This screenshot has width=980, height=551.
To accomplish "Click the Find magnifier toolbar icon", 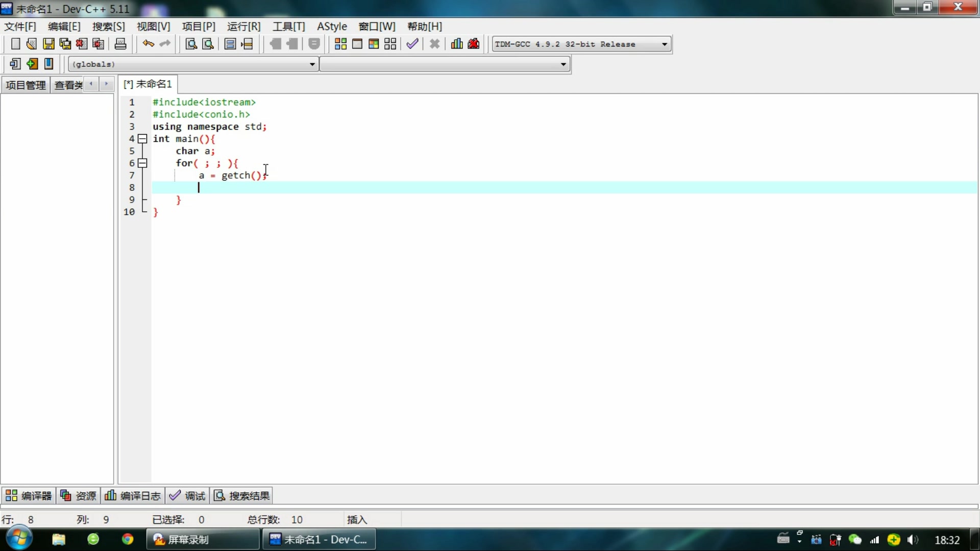I will coord(191,44).
